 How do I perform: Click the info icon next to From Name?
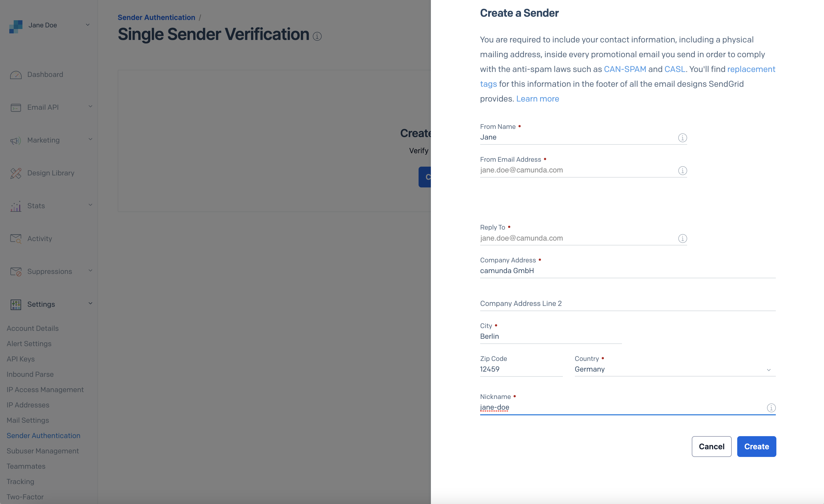tap(682, 137)
